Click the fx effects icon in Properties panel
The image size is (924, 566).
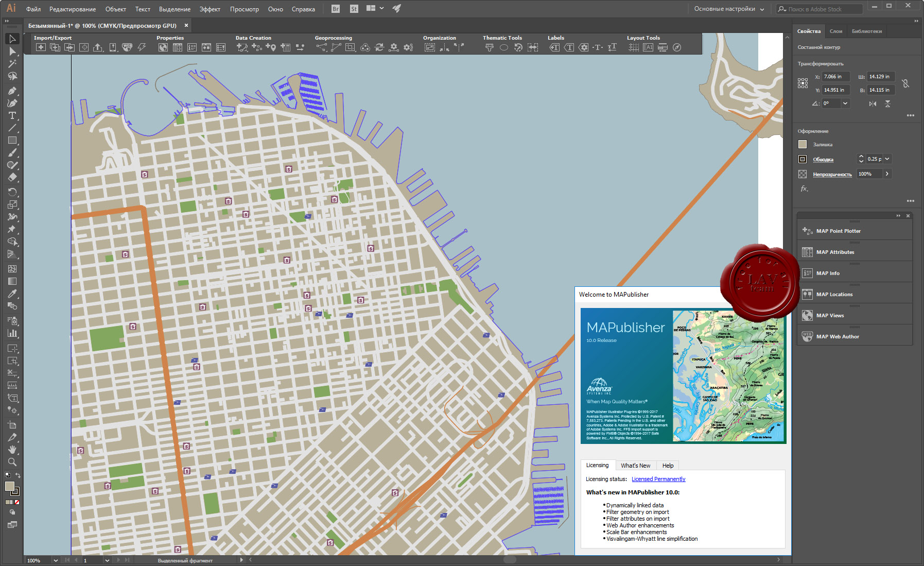click(x=804, y=188)
